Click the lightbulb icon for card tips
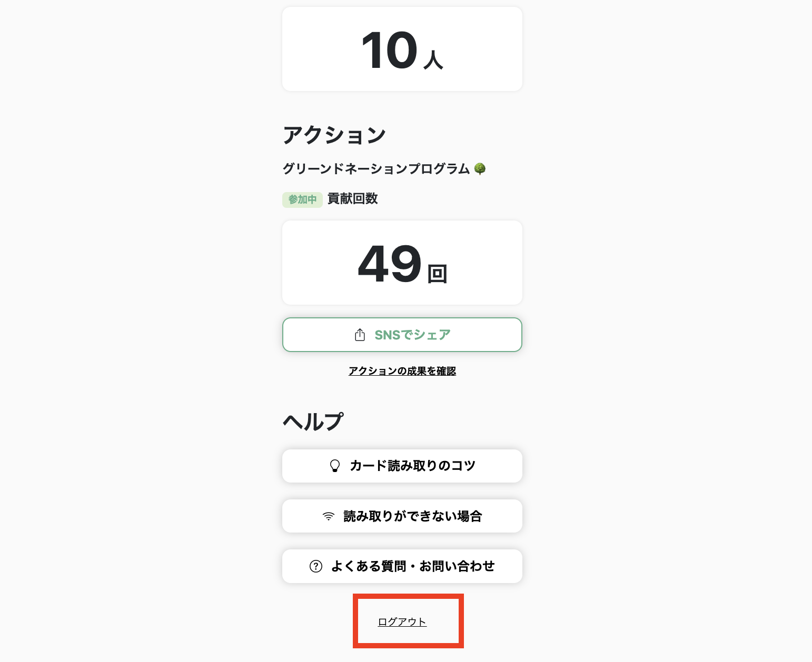This screenshot has width=812, height=662. (x=334, y=466)
